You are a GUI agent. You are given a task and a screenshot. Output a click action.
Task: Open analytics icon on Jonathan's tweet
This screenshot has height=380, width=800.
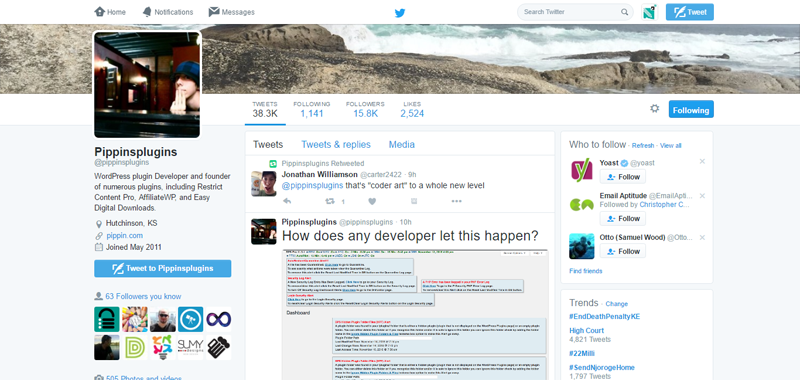pyautogui.click(x=414, y=201)
